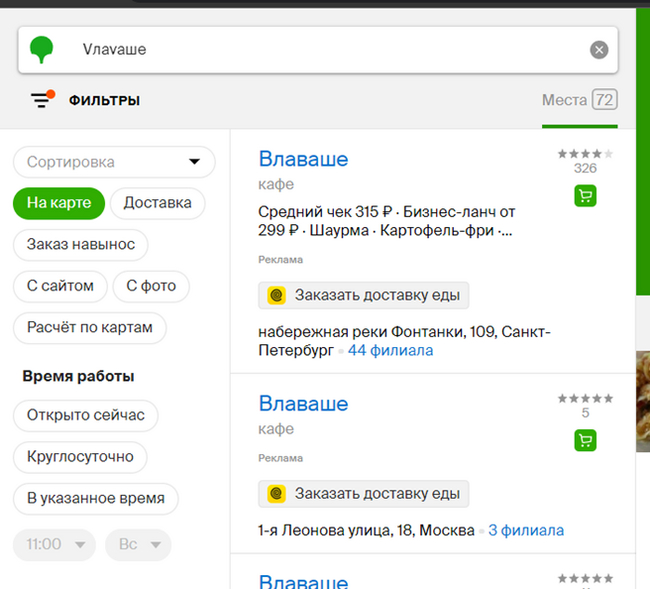The image size is (650, 589).
Task: Open the Вс day dropdown
Action: [138, 545]
